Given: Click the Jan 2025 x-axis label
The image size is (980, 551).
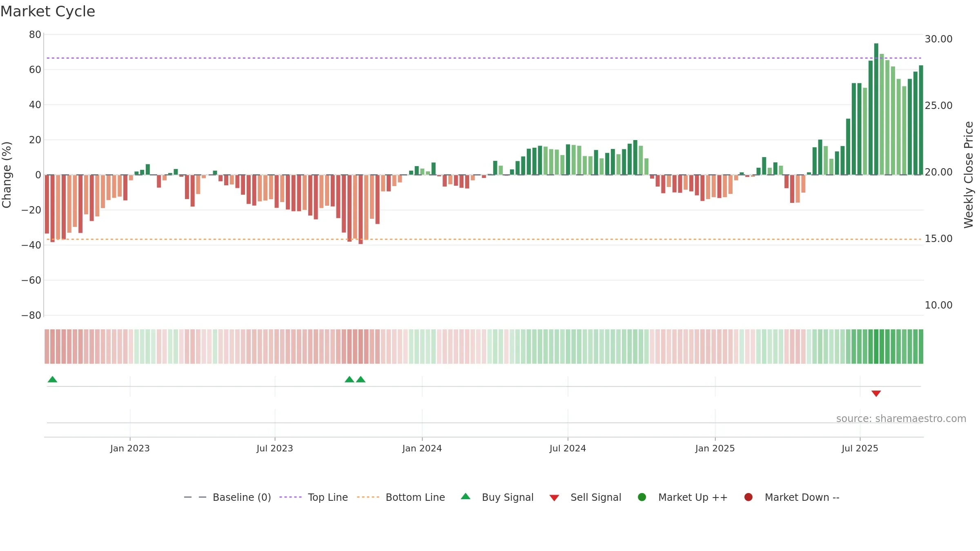Looking at the screenshot, I should [715, 449].
